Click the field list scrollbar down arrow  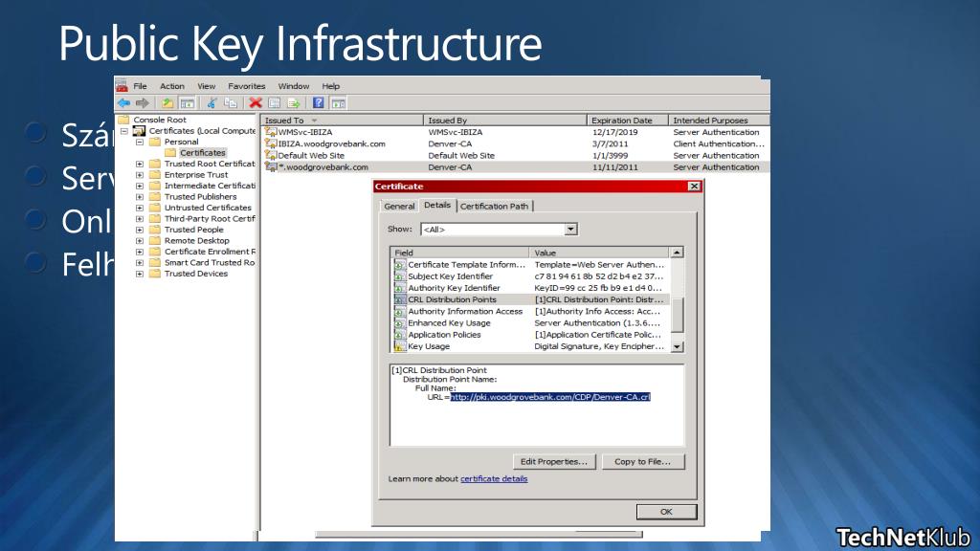pyautogui.click(x=677, y=346)
